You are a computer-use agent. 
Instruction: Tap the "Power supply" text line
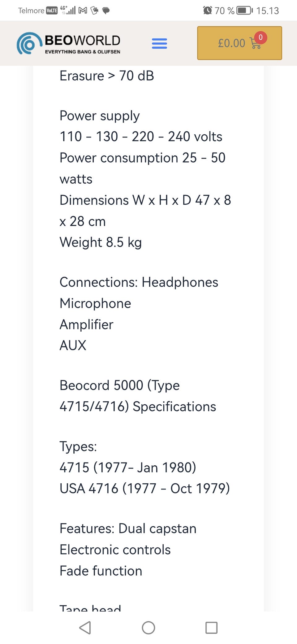pyautogui.click(x=100, y=115)
